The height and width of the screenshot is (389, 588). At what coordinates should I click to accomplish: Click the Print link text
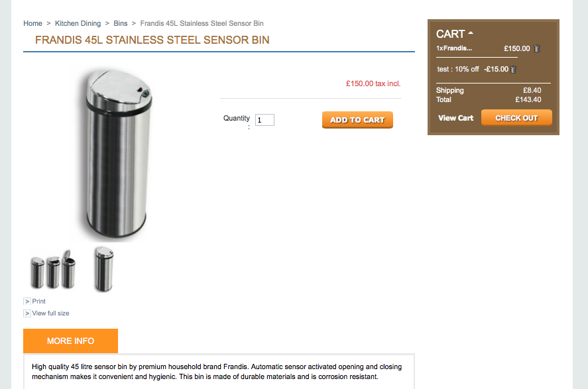tap(38, 302)
